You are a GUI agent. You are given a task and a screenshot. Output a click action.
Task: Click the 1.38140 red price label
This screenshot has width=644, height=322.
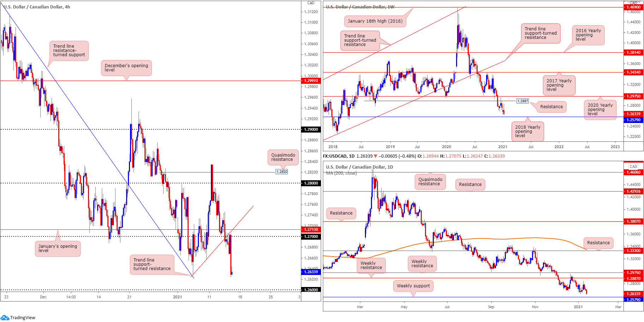click(633, 52)
